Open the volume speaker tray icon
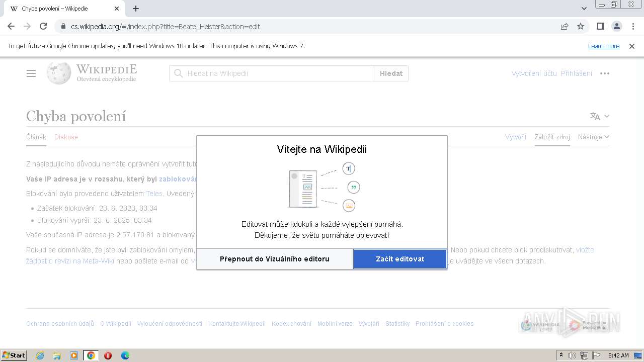 [572, 355]
